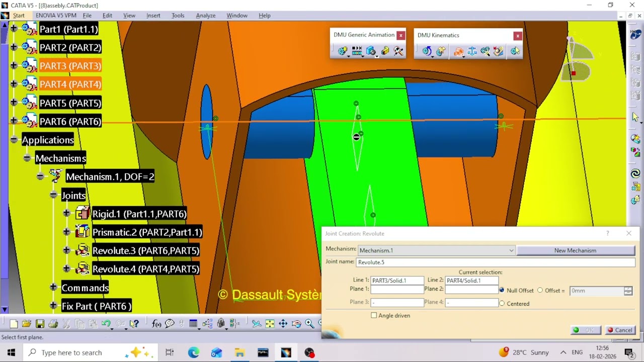Collapse the Joints tree node
Viewport: 644px width, 362px height.
(53, 195)
